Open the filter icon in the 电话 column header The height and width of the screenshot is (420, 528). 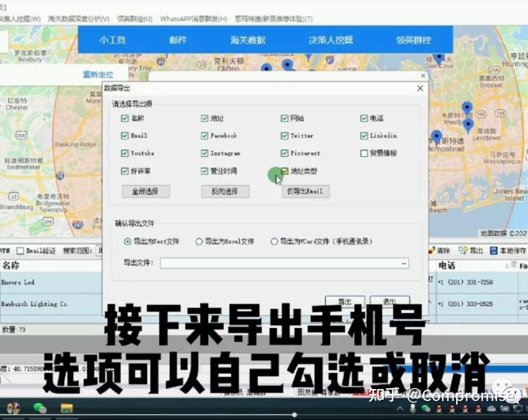513,265
